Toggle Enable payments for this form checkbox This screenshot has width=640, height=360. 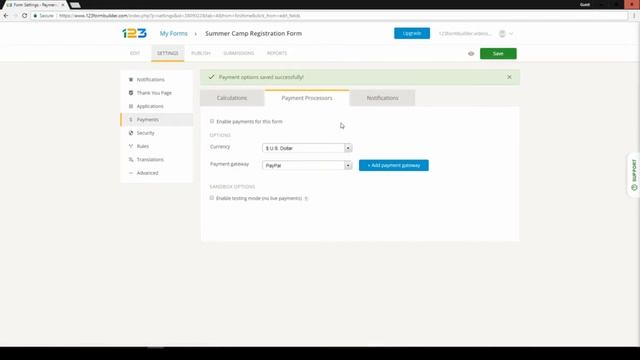(212, 121)
